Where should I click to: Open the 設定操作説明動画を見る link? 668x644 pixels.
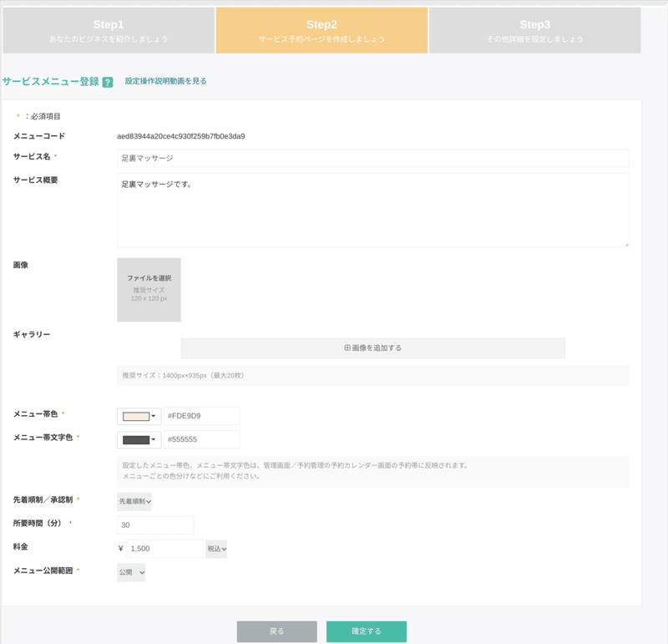(165, 81)
